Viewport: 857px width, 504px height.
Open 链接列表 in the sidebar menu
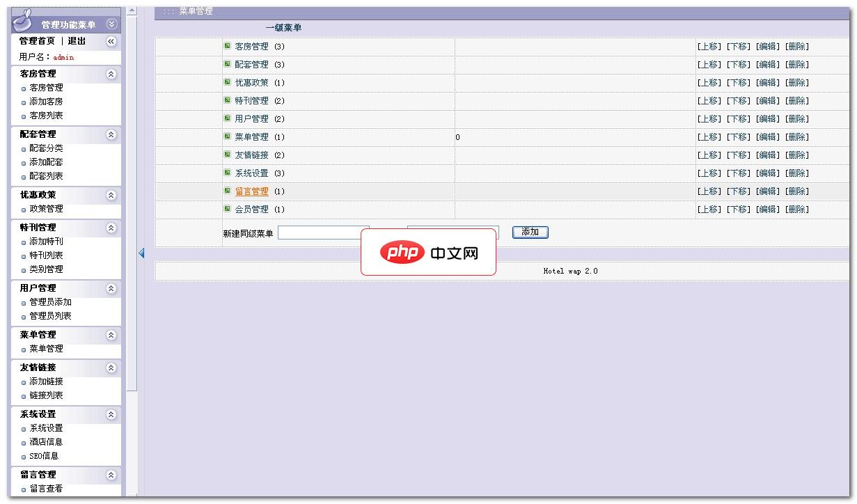(x=46, y=395)
